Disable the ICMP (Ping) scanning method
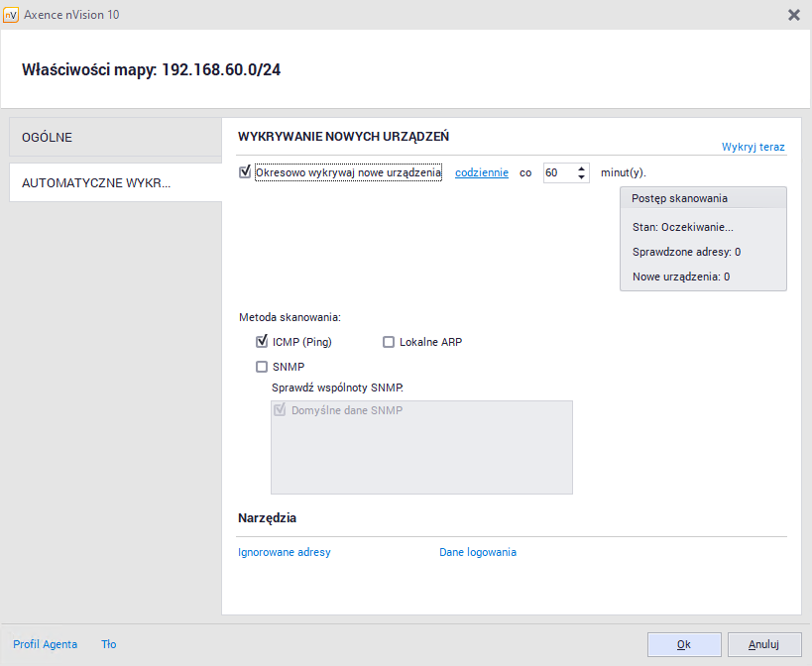812x666 pixels. pyautogui.click(x=262, y=342)
